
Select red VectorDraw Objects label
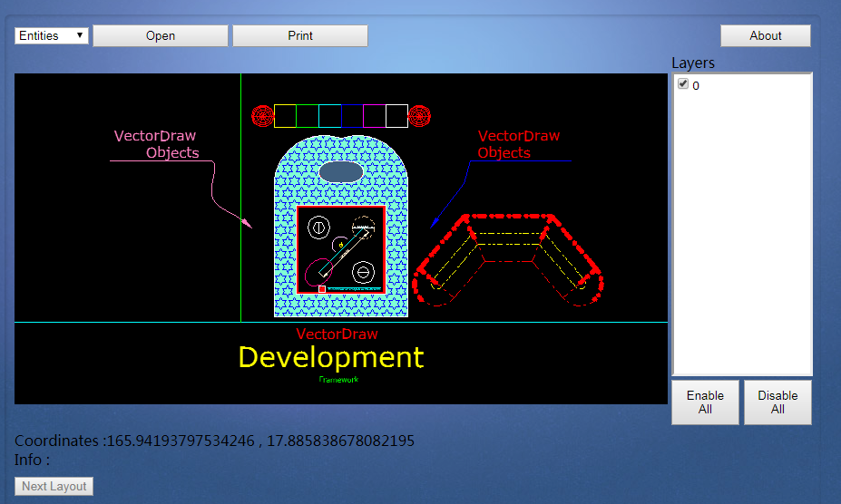pyautogui.click(x=519, y=144)
